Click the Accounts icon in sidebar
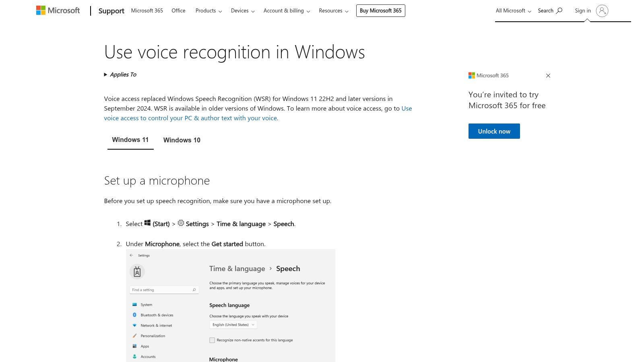The image size is (644, 362). coord(134,356)
